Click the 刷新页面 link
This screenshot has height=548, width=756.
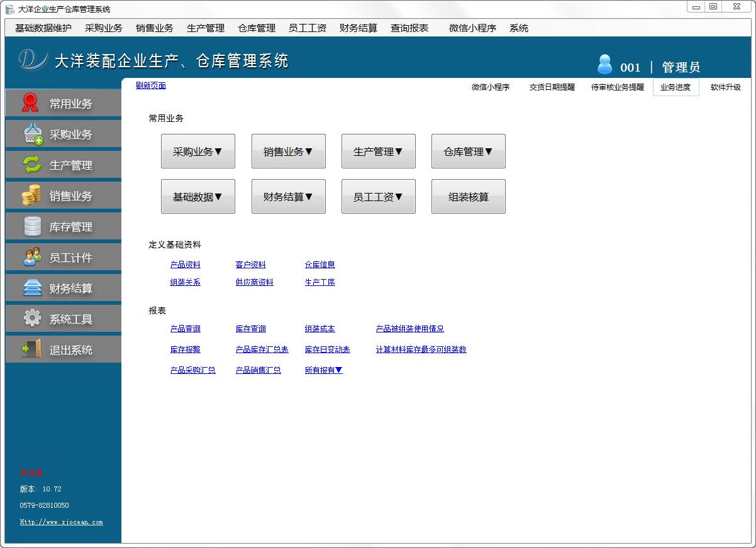click(x=151, y=85)
